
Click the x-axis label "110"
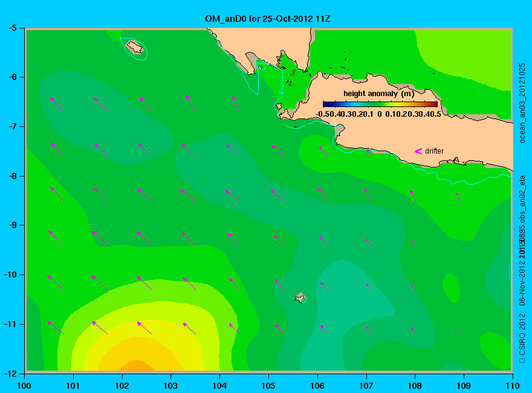pyautogui.click(x=513, y=386)
